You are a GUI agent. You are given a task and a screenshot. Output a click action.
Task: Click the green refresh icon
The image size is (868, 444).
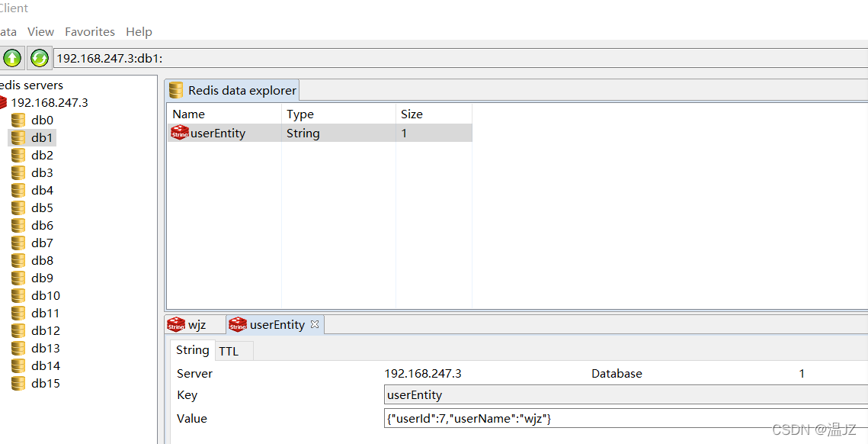[x=40, y=58]
